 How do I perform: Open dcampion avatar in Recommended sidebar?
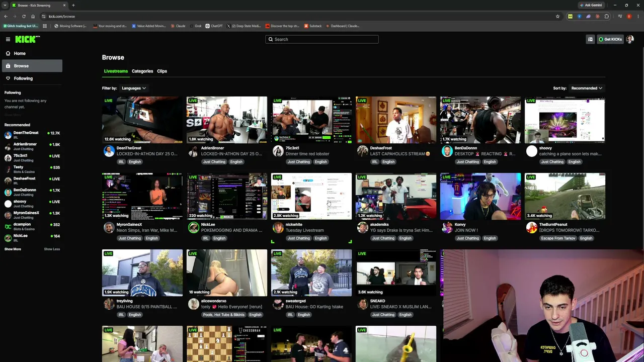[x=8, y=226]
